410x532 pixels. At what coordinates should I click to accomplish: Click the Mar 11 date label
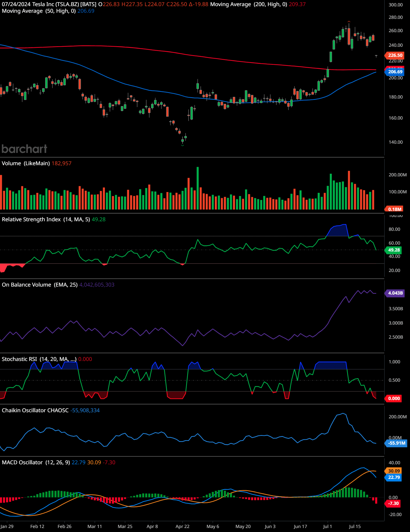pos(95,526)
